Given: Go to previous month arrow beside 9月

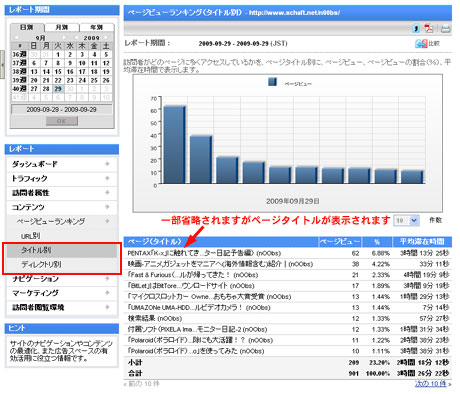Looking at the screenshot, I should click(16, 38).
